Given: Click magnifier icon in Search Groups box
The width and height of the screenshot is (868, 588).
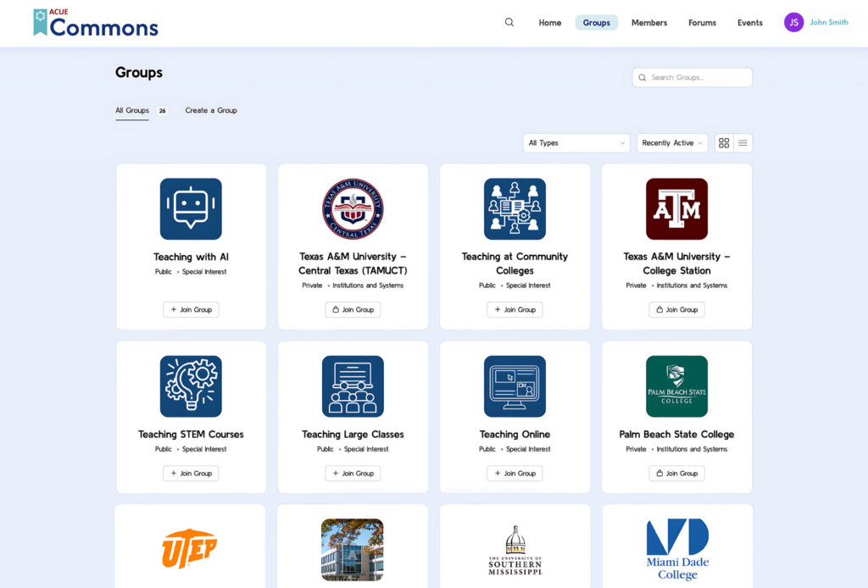Looking at the screenshot, I should click(643, 77).
